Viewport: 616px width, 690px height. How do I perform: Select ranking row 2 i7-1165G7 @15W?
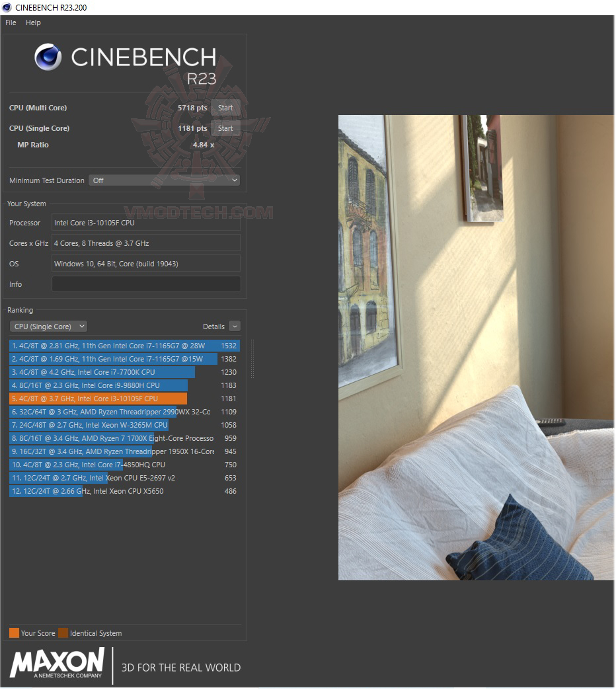pyautogui.click(x=124, y=359)
